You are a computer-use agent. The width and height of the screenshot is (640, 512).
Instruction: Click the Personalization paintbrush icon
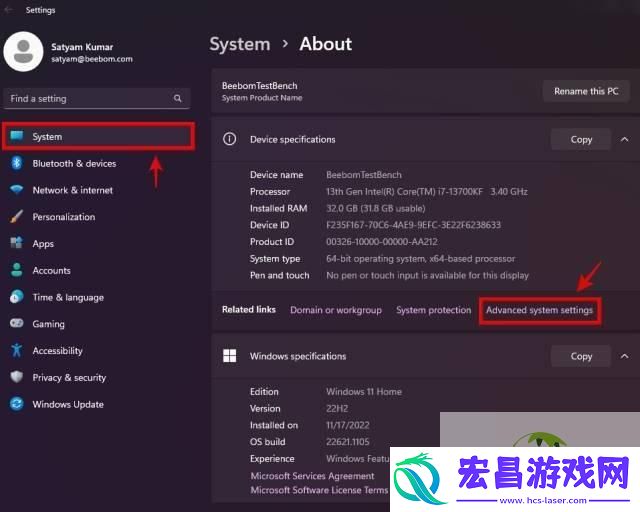tap(17, 216)
